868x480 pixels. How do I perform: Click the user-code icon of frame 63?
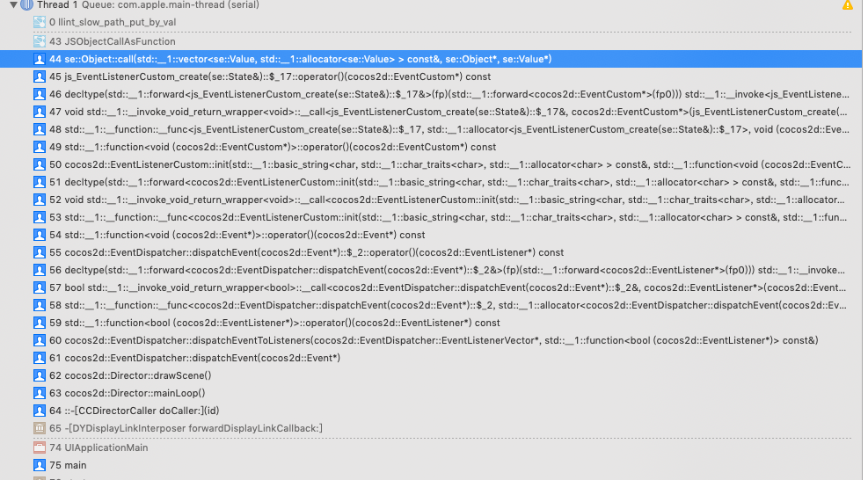[x=40, y=394]
